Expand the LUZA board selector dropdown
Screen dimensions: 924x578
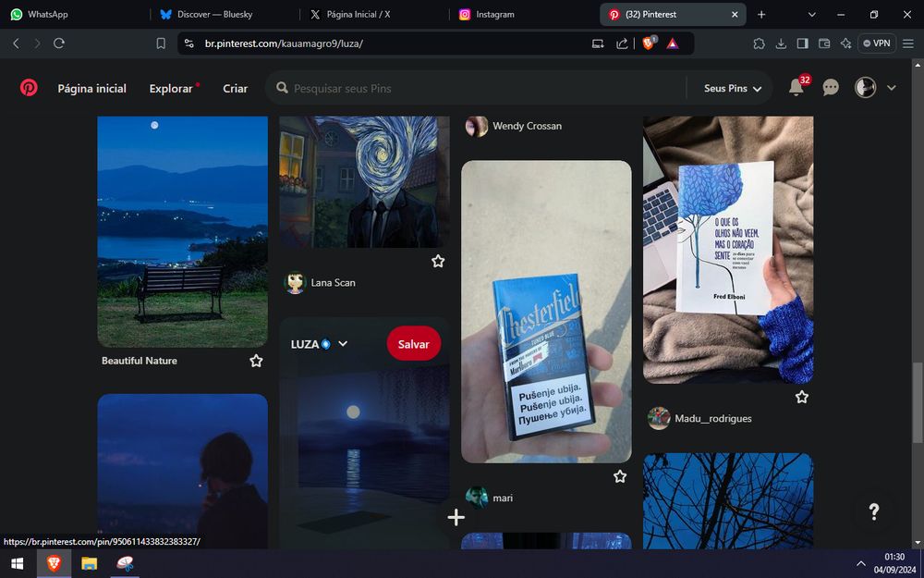319,344
